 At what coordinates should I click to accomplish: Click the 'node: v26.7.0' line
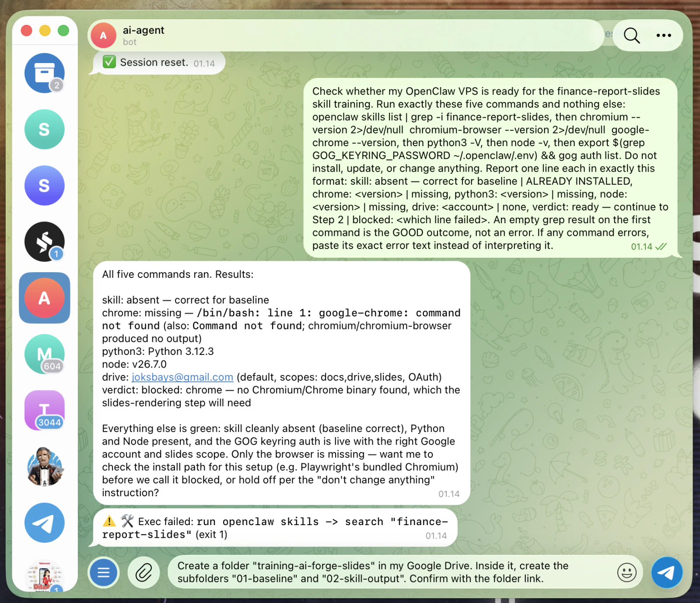click(134, 364)
